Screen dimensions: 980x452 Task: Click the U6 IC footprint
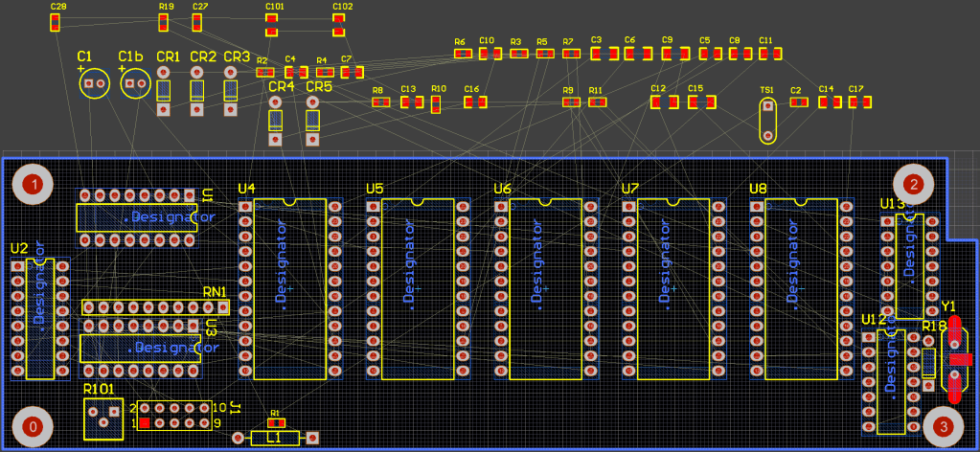tap(546, 287)
